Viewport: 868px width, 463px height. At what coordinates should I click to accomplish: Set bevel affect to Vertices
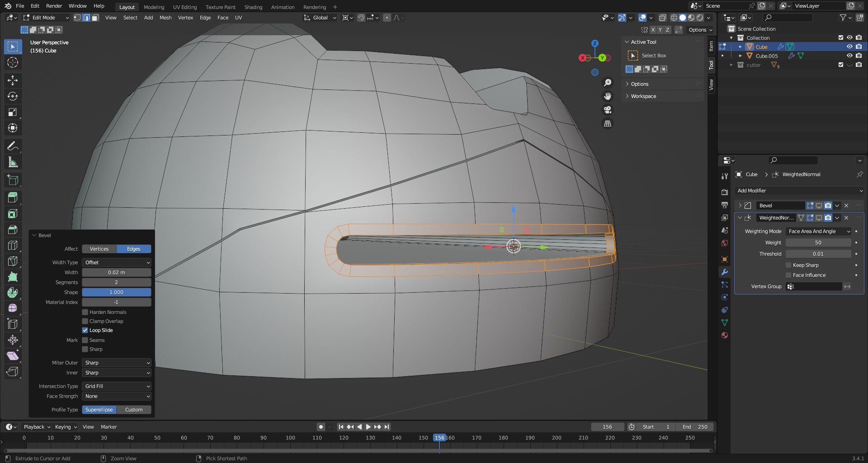tap(99, 249)
